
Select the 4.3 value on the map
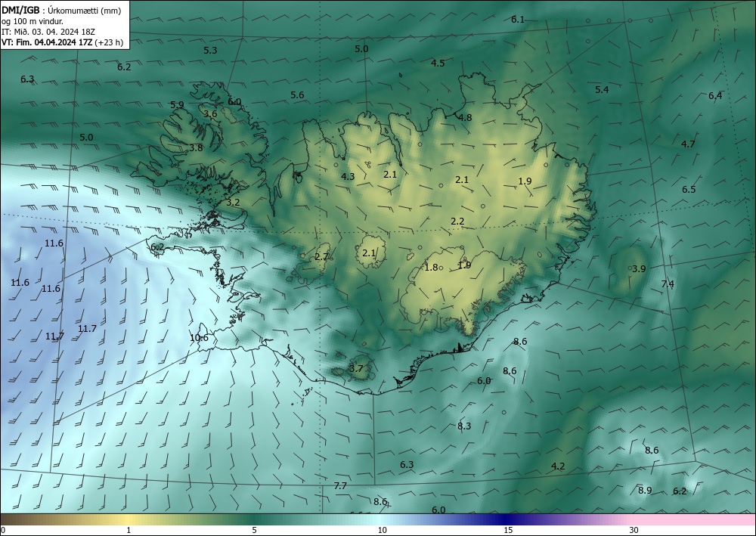[x=348, y=176]
